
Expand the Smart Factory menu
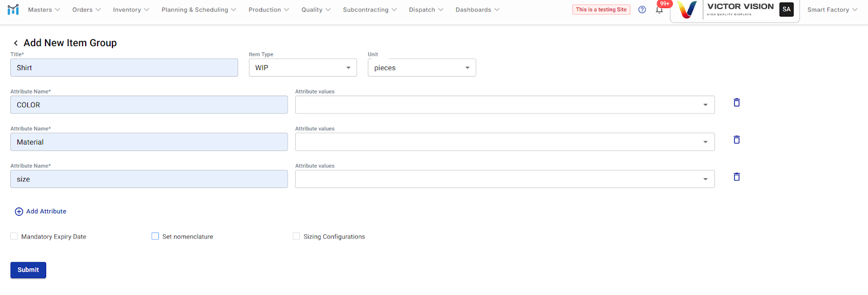tap(832, 10)
